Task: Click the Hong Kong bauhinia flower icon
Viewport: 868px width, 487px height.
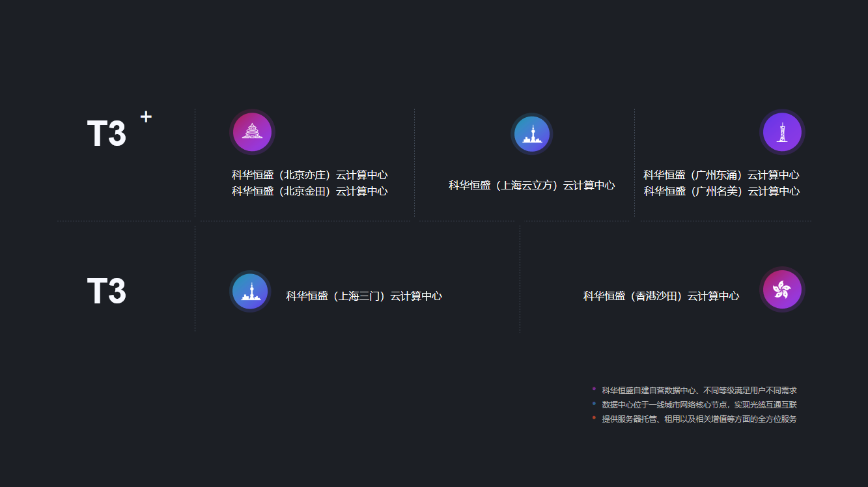Action: [x=782, y=290]
